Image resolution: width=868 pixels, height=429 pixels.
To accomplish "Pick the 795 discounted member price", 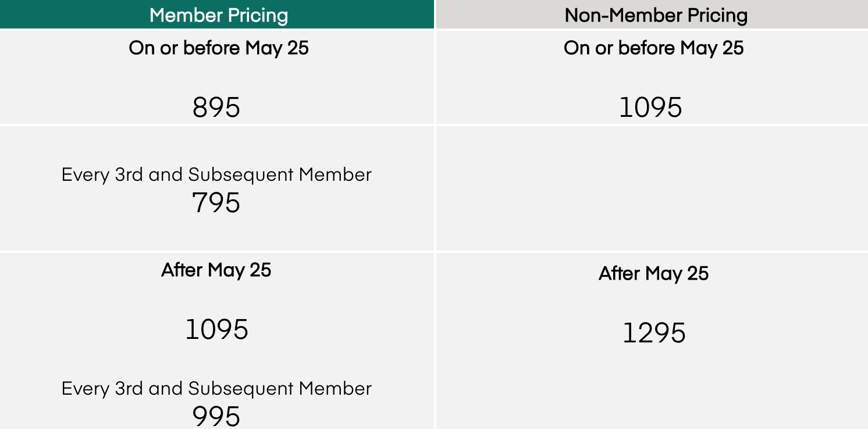I will click(x=216, y=203).
